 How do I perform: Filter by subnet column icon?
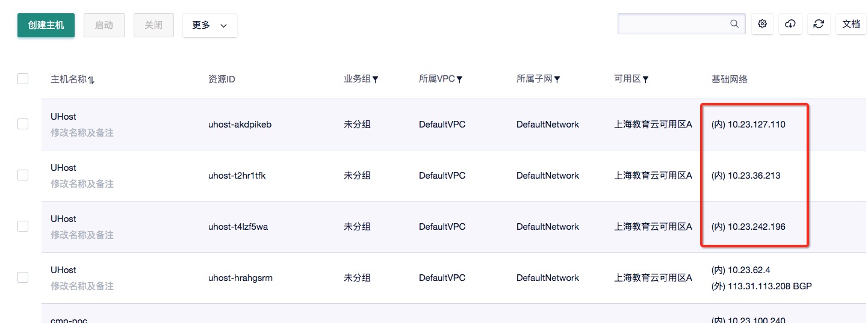coord(557,79)
